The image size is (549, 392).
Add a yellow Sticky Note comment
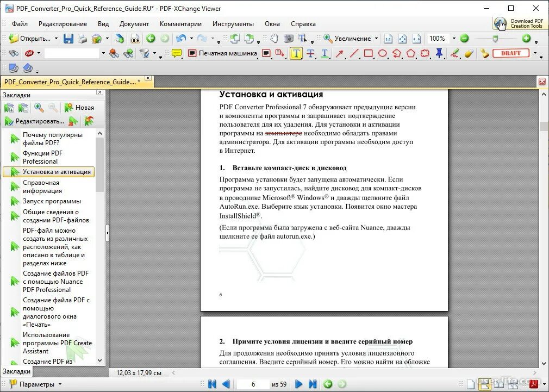177,54
